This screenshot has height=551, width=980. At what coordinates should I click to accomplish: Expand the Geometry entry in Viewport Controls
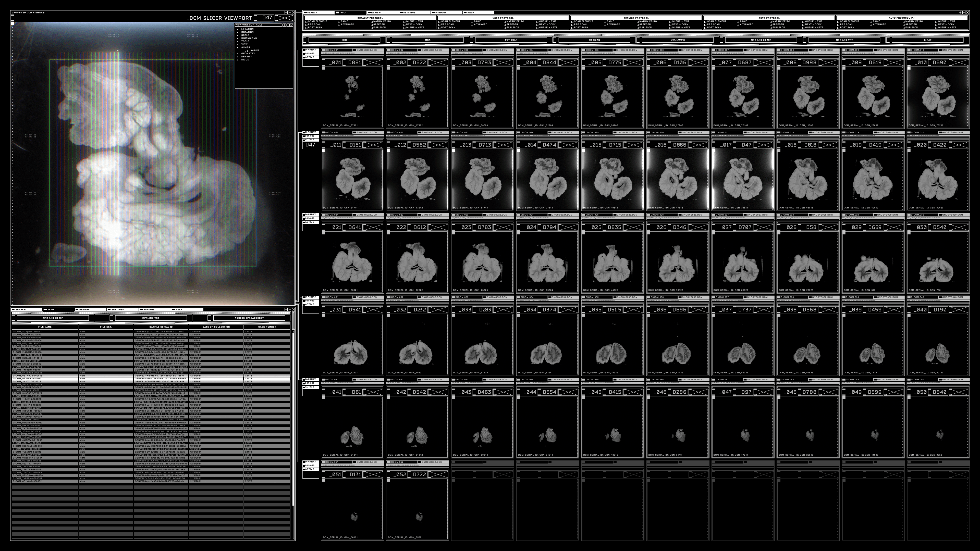pyautogui.click(x=238, y=54)
